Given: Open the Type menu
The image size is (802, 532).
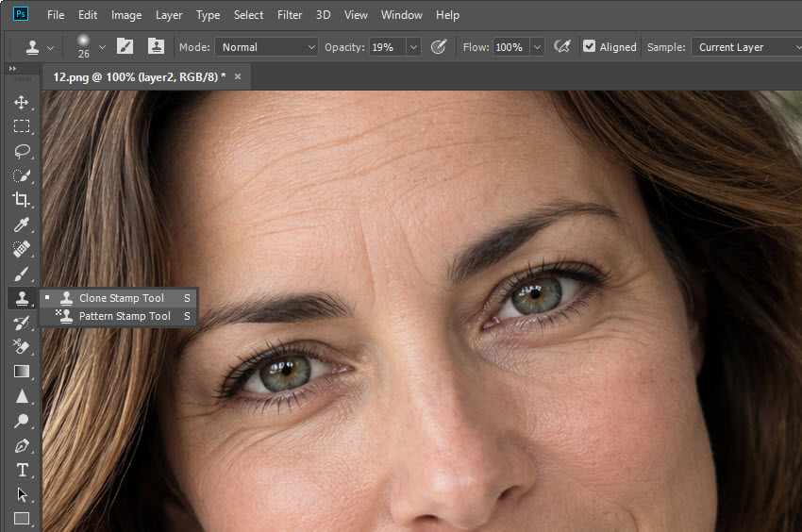Looking at the screenshot, I should click(x=209, y=15).
